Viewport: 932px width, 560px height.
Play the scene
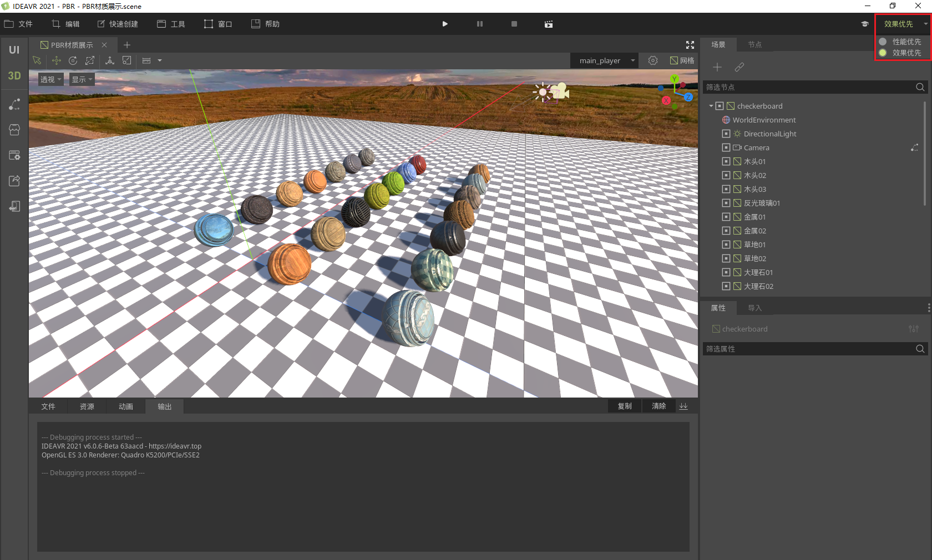coord(445,24)
